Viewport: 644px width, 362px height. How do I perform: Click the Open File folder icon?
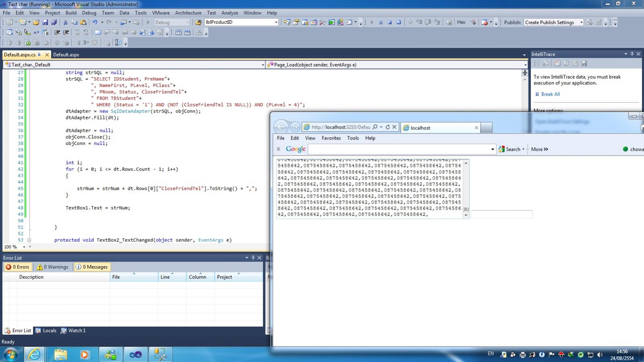[36, 23]
